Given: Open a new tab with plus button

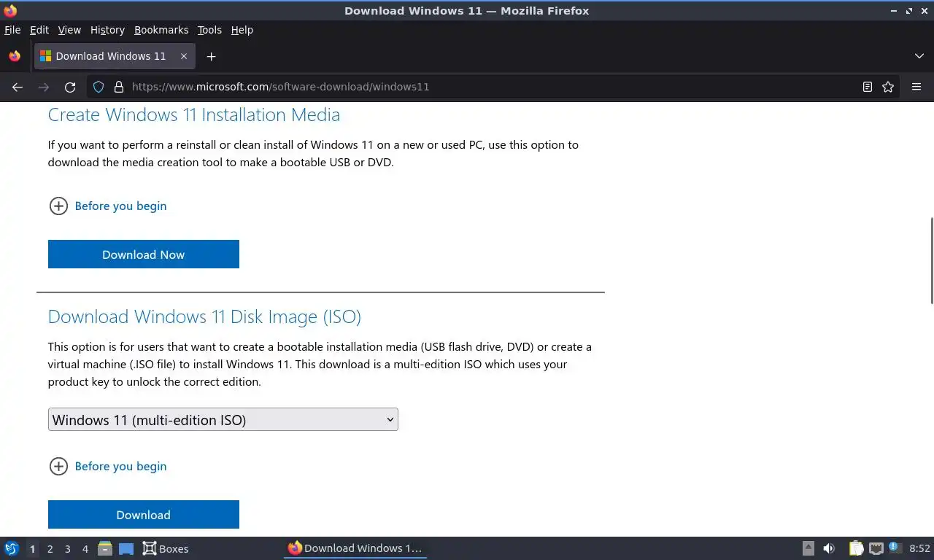Looking at the screenshot, I should click(x=211, y=56).
